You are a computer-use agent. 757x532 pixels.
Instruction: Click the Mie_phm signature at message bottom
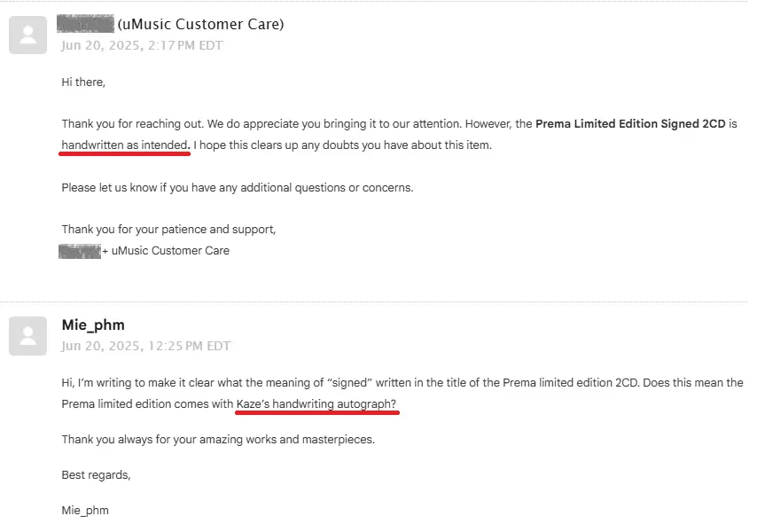click(x=85, y=511)
